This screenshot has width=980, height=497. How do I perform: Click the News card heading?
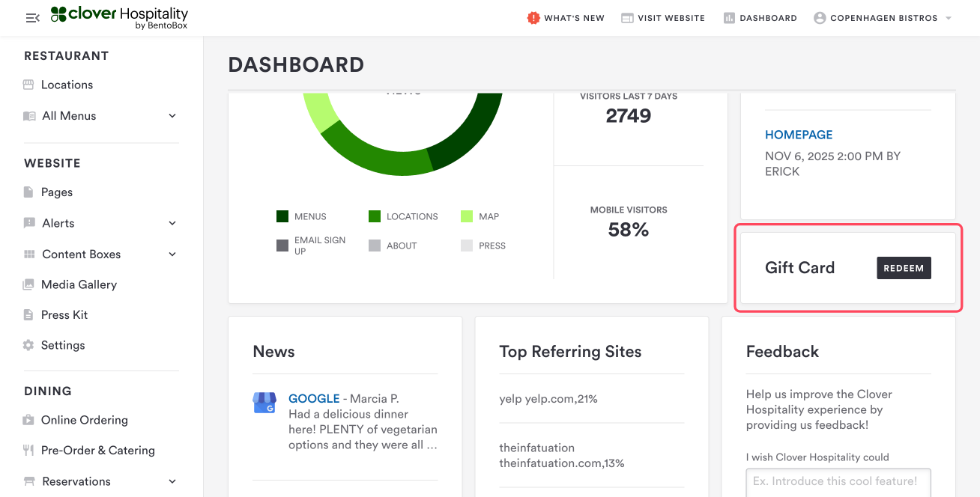[x=274, y=352]
